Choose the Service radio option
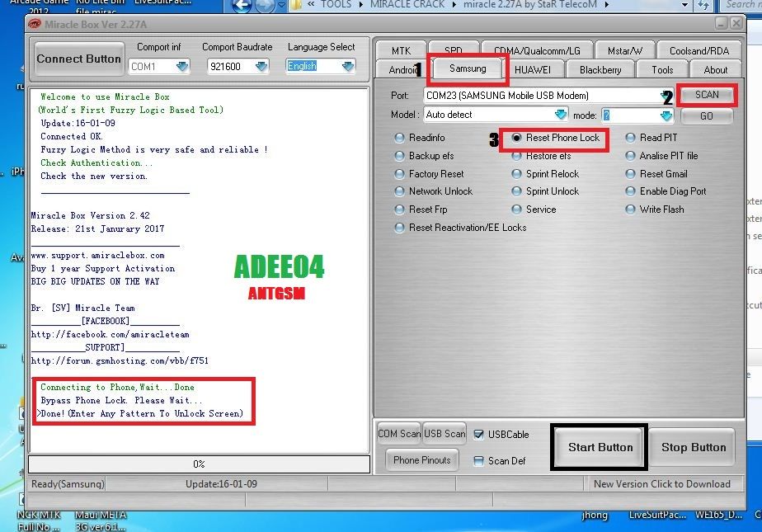762x532 pixels. coord(534,210)
